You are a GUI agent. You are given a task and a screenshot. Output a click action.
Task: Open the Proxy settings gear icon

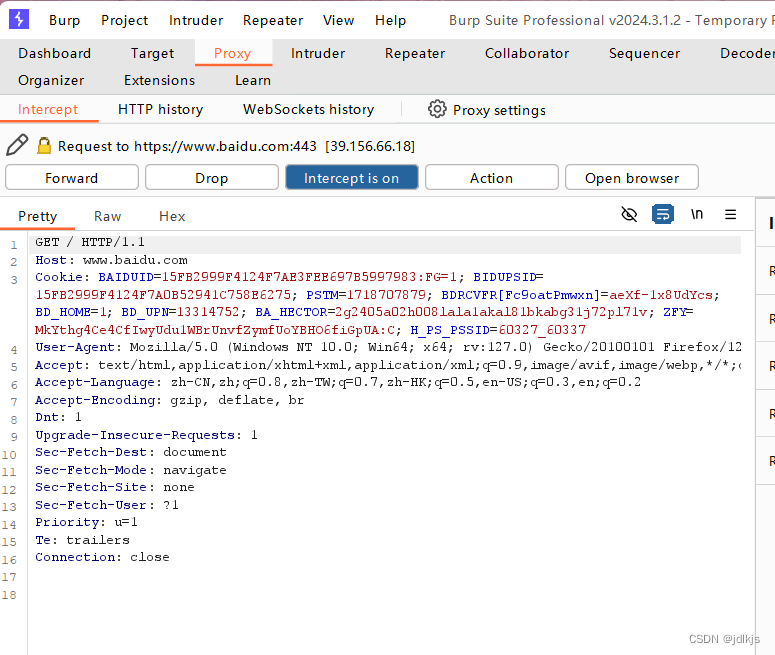point(437,109)
